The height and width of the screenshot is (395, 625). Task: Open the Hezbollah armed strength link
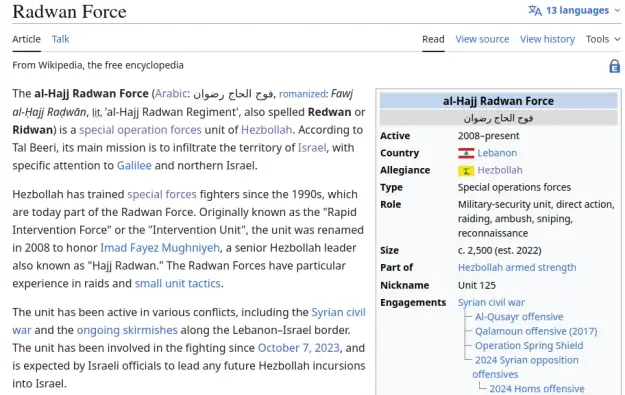[517, 267]
